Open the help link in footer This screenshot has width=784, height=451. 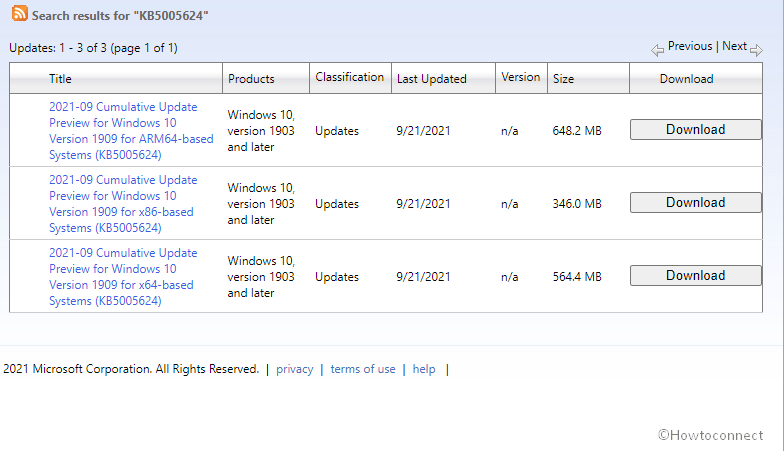tap(424, 369)
